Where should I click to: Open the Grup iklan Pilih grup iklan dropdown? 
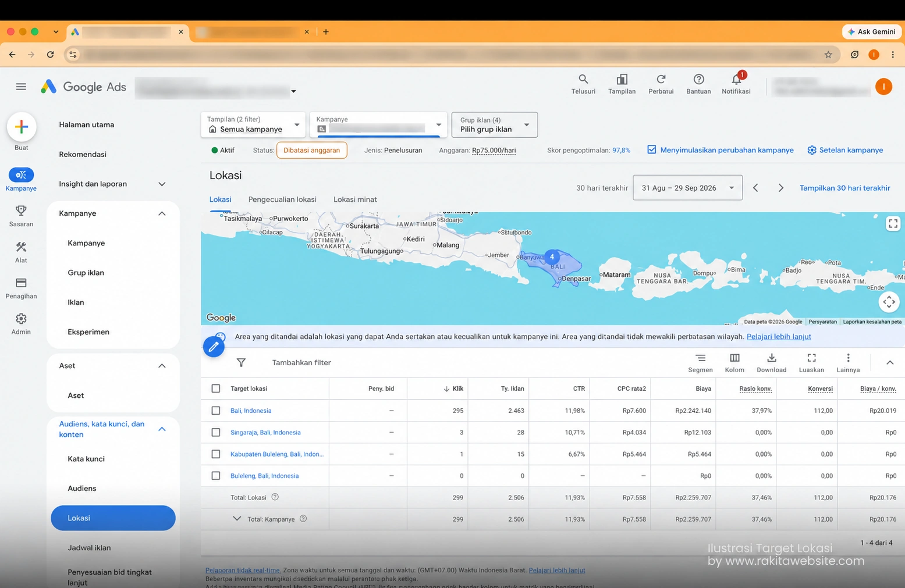click(x=494, y=124)
